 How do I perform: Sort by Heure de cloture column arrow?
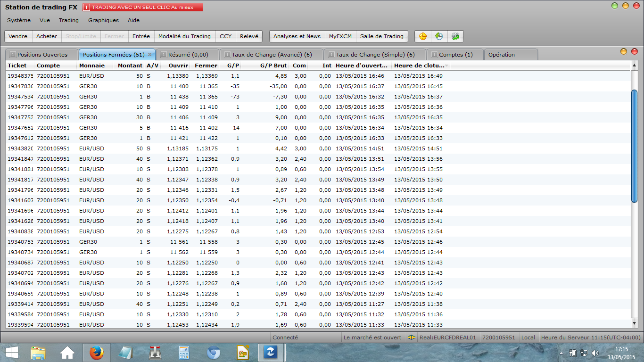[x=446, y=66]
